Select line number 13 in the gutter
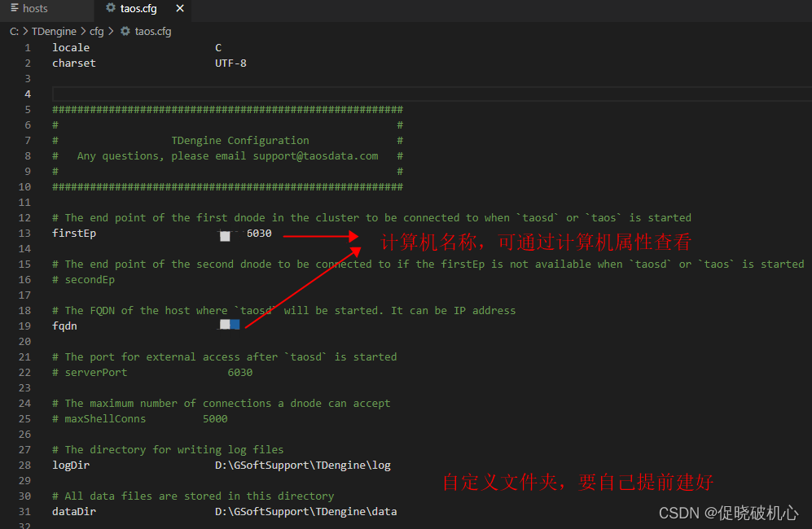This screenshot has width=812, height=529. [x=28, y=234]
